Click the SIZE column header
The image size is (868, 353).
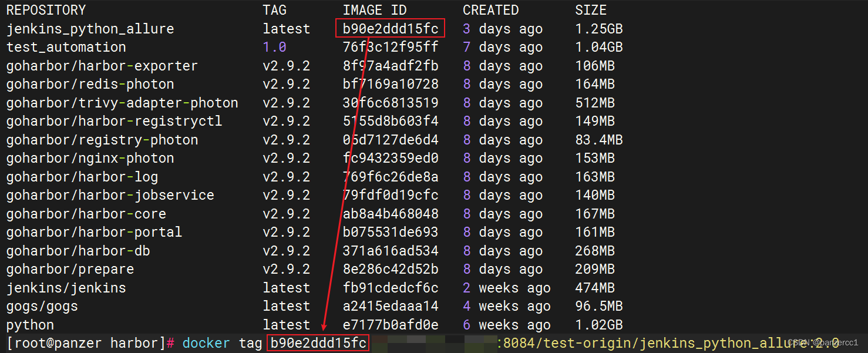(x=591, y=10)
